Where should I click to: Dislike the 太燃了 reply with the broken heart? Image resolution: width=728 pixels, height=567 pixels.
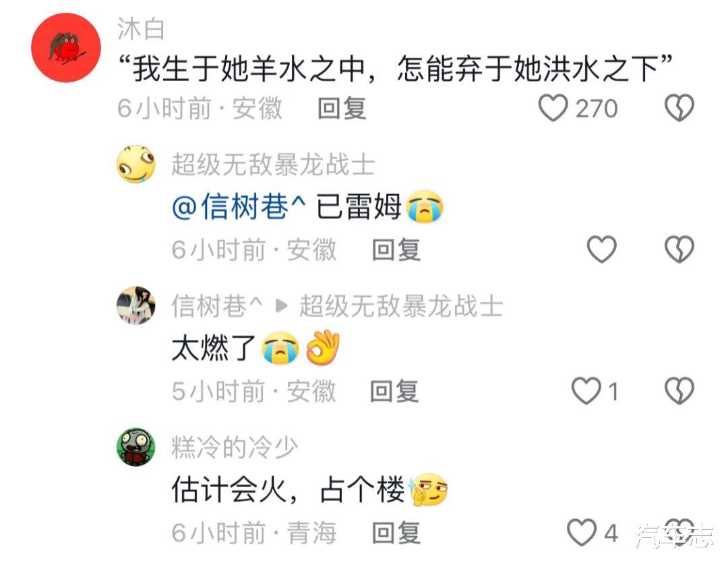click(679, 390)
